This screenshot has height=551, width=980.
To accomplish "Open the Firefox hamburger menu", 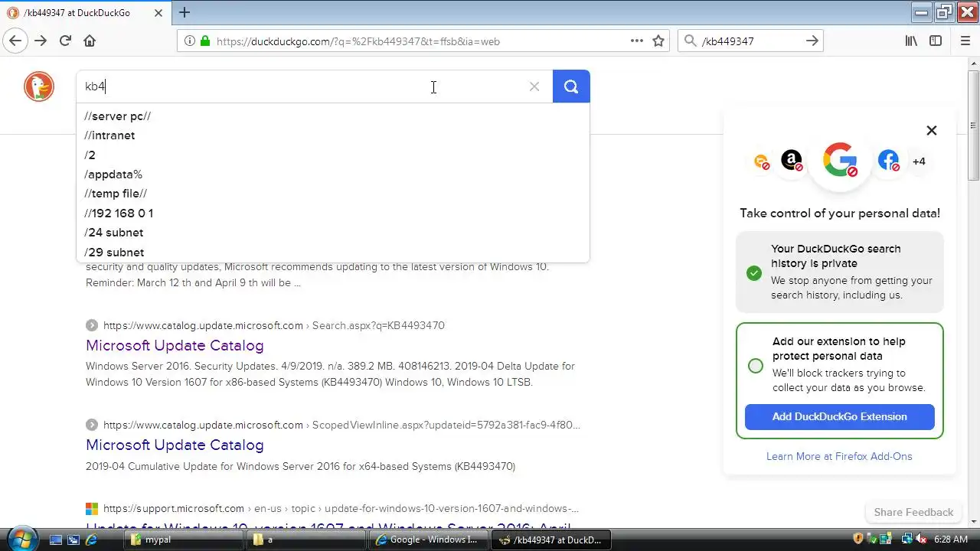I will coord(965,41).
